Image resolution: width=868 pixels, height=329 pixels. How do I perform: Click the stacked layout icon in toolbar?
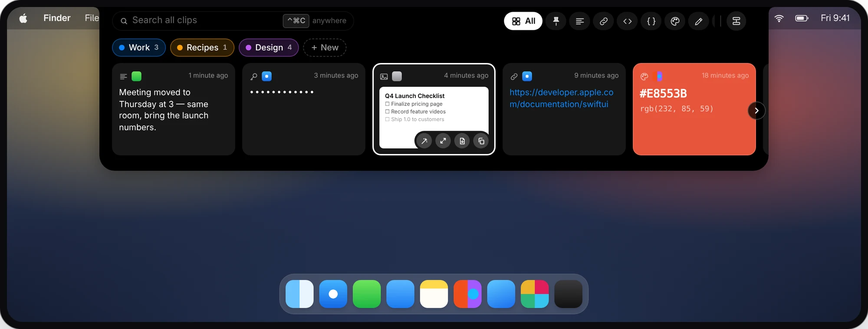736,21
